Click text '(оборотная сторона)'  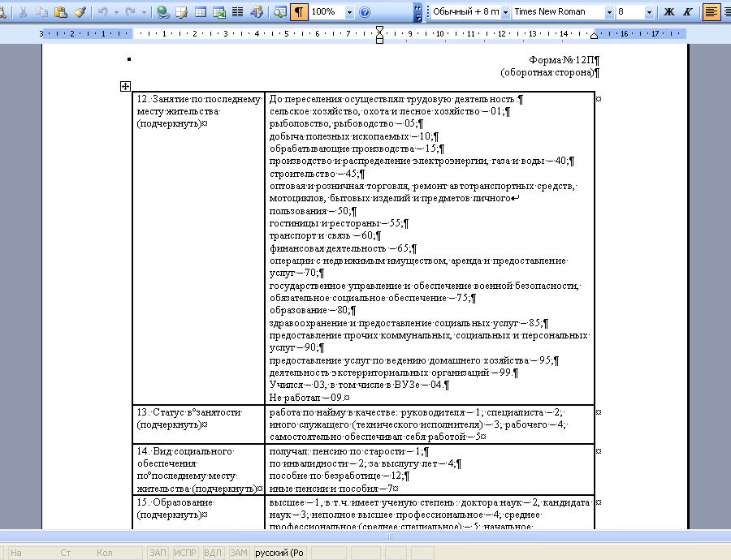pyautogui.click(x=547, y=73)
